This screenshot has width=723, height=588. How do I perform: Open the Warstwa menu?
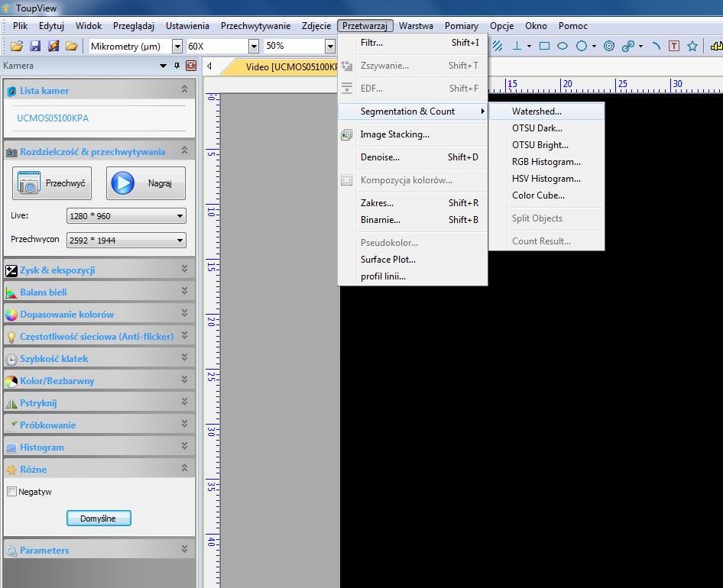pos(416,26)
